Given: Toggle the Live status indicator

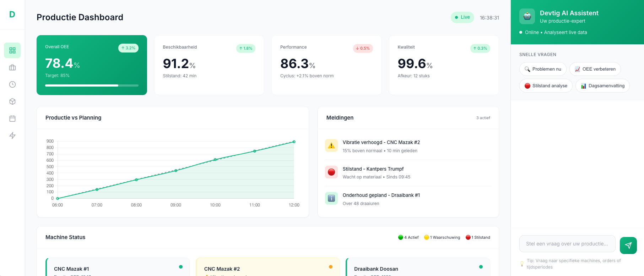Looking at the screenshot, I should tap(462, 17).
